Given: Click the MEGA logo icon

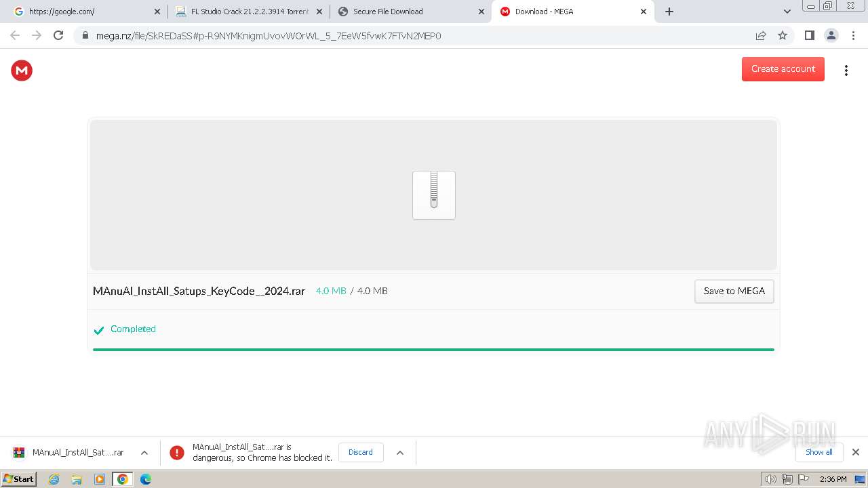Looking at the screenshot, I should coord(22,70).
